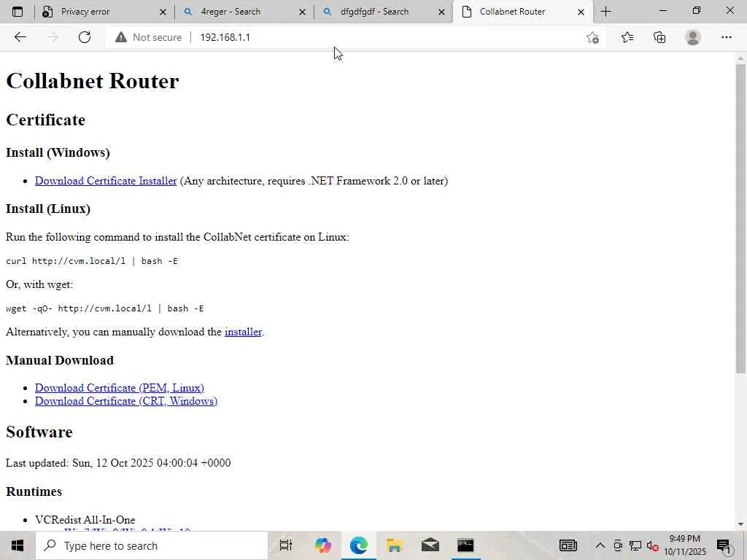Open a new tab with plus button
This screenshot has width=747, height=560.
[x=605, y=12]
